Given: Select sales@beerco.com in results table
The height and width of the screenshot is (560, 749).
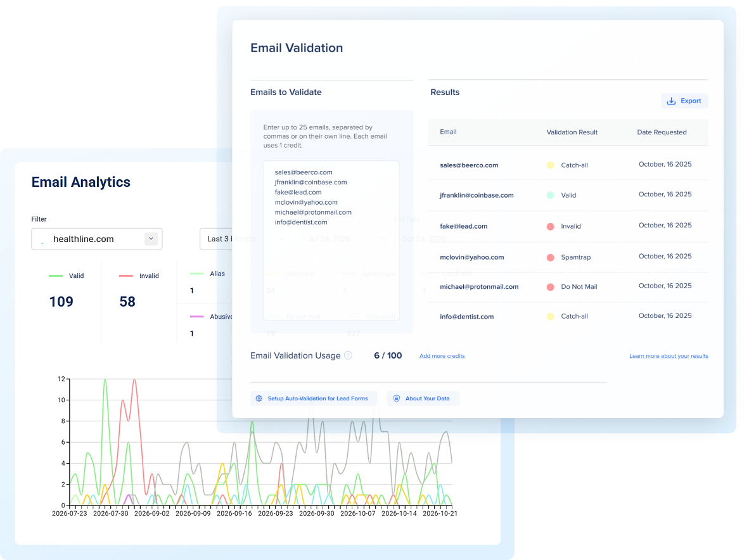Looking at the screenshot, I should (x=469, y=165).
